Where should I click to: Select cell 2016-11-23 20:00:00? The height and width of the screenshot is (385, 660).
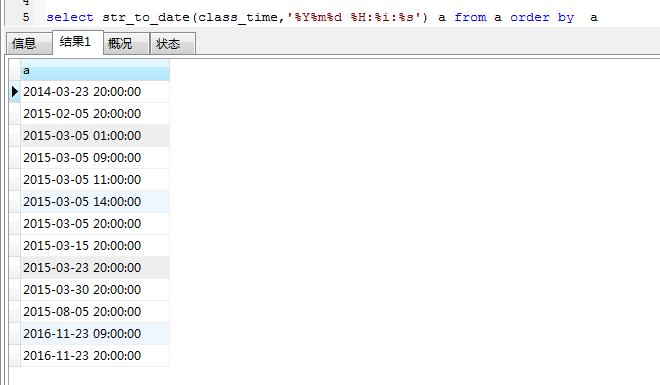coord(95,356)
